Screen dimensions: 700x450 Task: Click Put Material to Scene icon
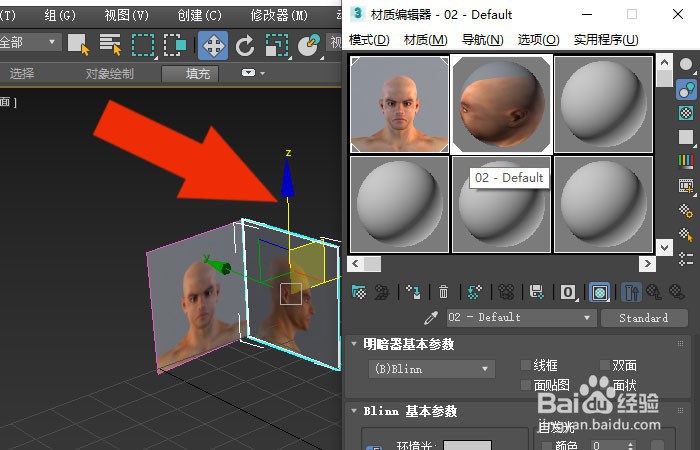coord(382,292)
